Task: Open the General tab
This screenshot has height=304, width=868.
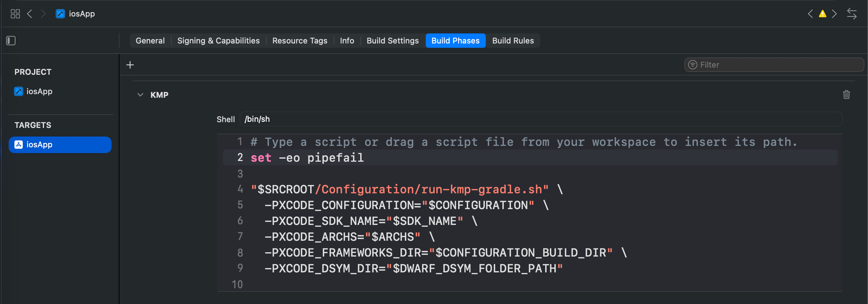Action: [150, 41]
